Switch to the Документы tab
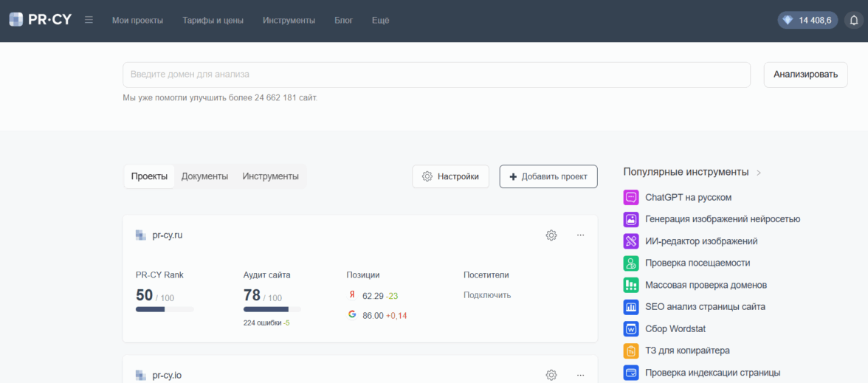Viewport: 868px width, 383px height. tap(204, 176)
